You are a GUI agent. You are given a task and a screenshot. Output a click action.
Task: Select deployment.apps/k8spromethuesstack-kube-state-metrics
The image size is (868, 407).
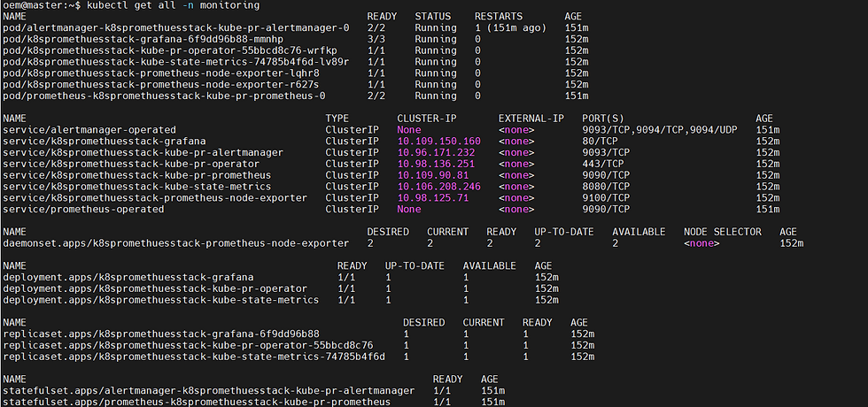161,300
